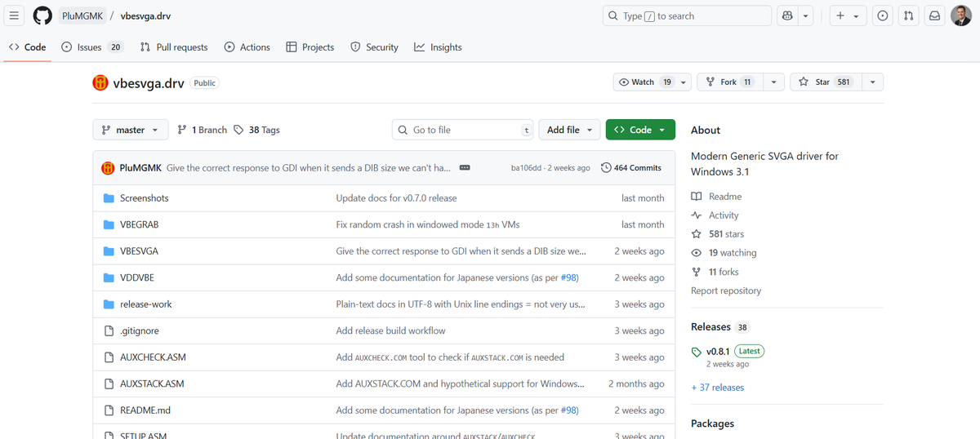
Task: Open commit 'Update docs for v0.7.0 release'
Action: pos(396,198)
